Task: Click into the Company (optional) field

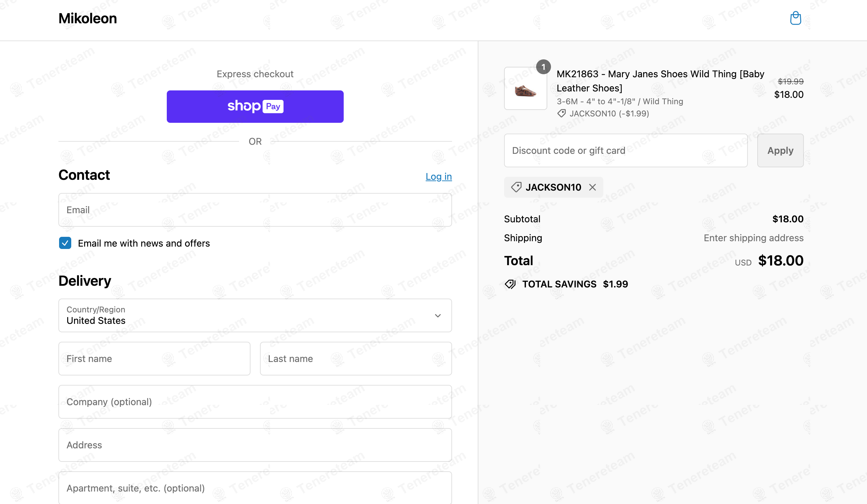Action: point(255,401)
